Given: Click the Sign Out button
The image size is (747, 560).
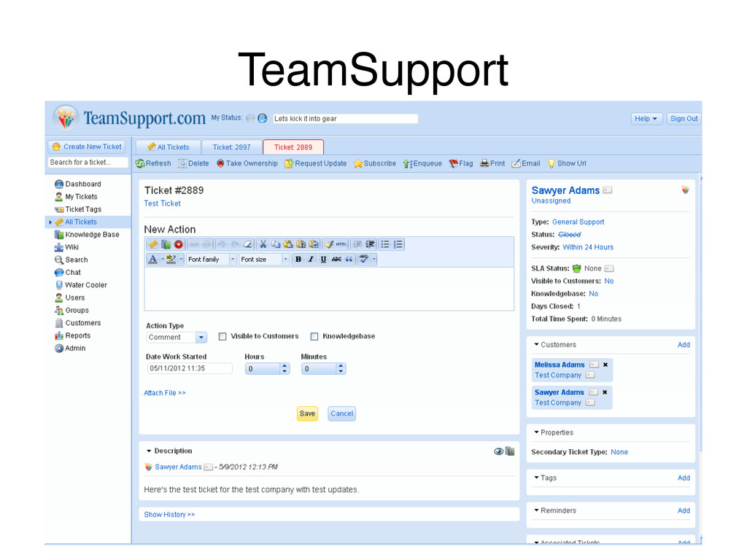Looking at the screenshot, I should (684, 119).
